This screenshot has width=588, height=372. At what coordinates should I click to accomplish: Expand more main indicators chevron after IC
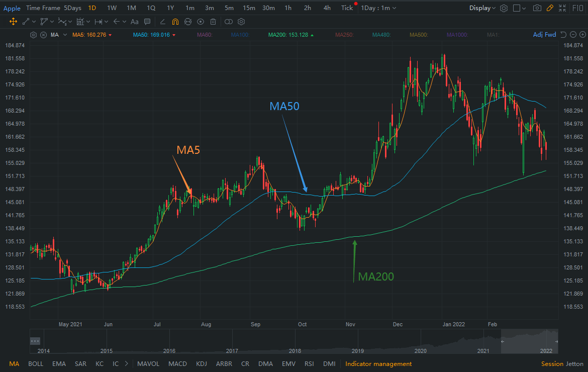(126, 363)
